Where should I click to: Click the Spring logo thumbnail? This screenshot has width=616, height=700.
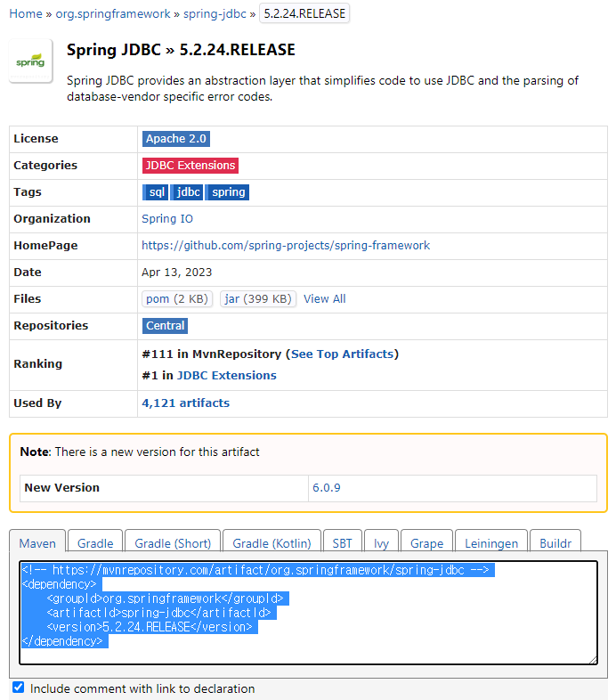[x=31, y=61]
